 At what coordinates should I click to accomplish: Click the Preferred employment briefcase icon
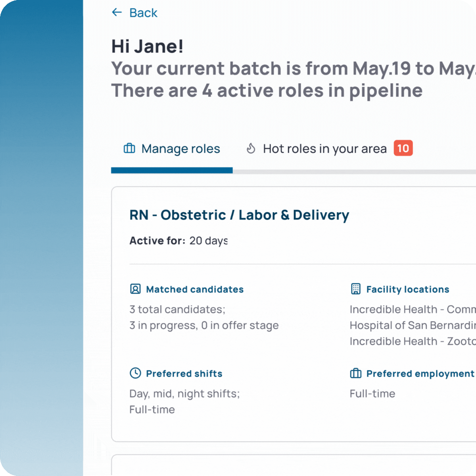[356, 373]
